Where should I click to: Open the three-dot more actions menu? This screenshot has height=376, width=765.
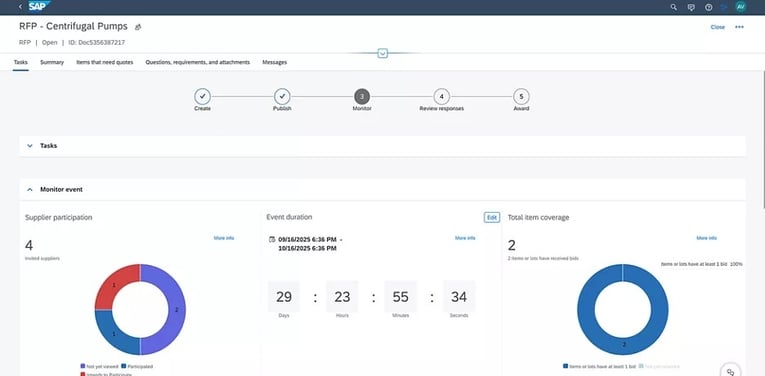point(739,27)
